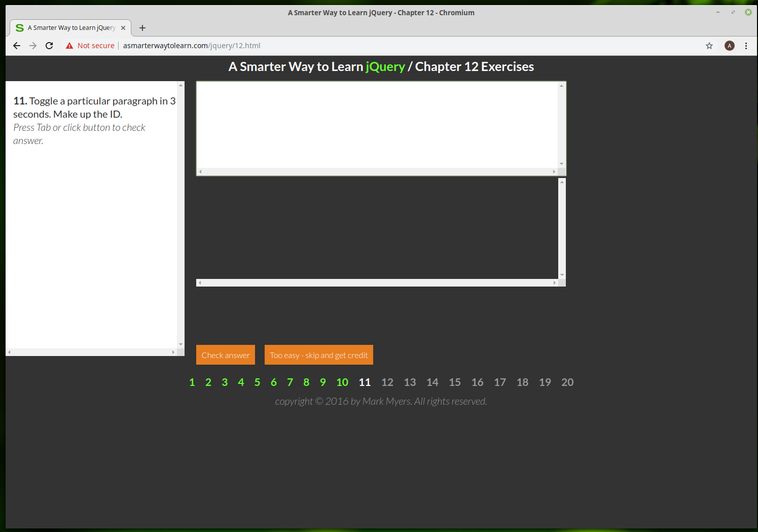The height and width of the screenshot is (532, 758).
Task: Bookmark this page with the star icon
Action: click(x=709, y=46)
